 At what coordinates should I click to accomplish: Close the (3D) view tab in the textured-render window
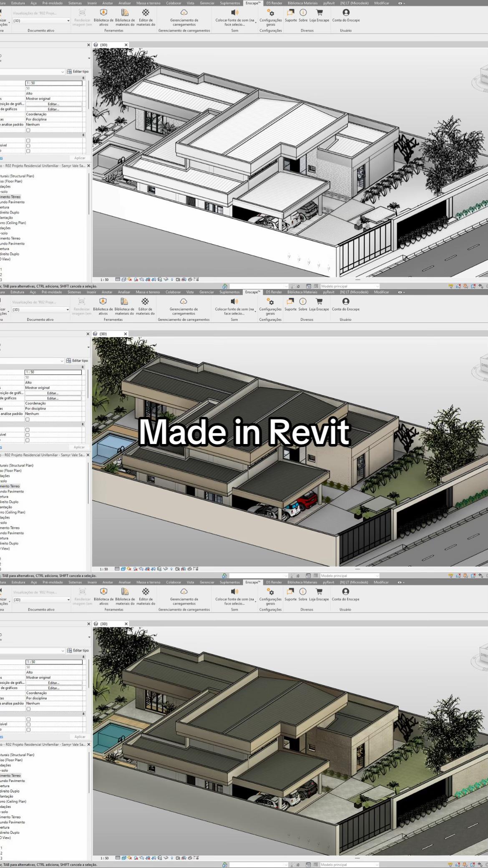(x=126, y=624)
